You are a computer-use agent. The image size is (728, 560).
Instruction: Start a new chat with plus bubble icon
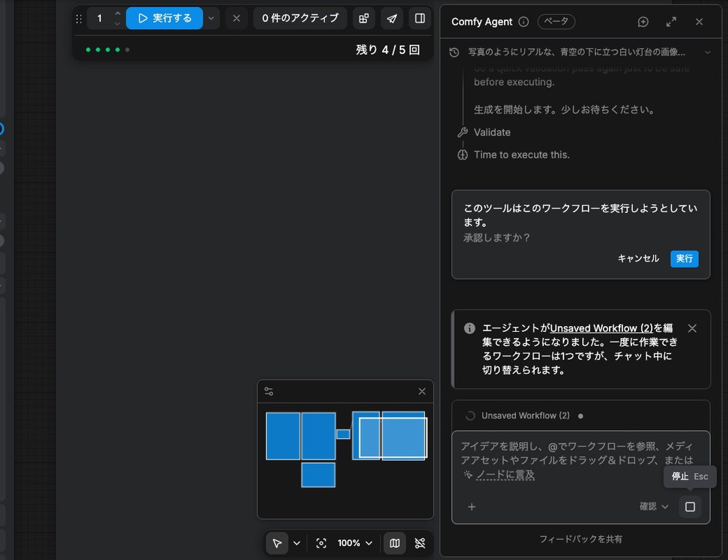643,22
